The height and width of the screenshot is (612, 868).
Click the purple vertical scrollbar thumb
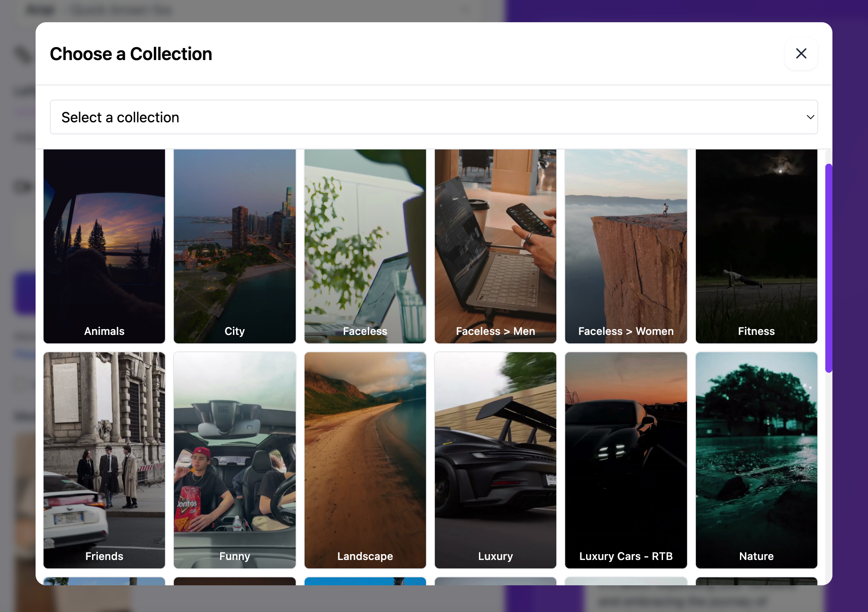[828, 268]
